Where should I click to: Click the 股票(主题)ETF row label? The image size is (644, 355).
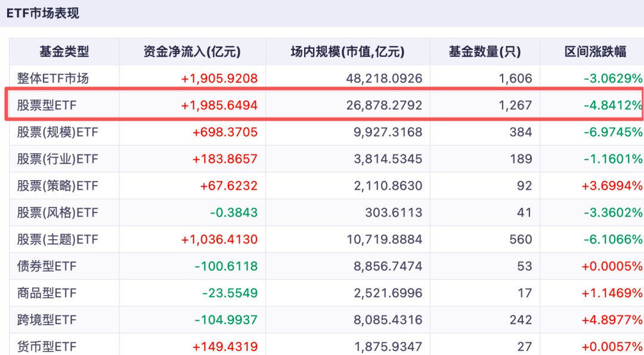click(x=57, y=239)
